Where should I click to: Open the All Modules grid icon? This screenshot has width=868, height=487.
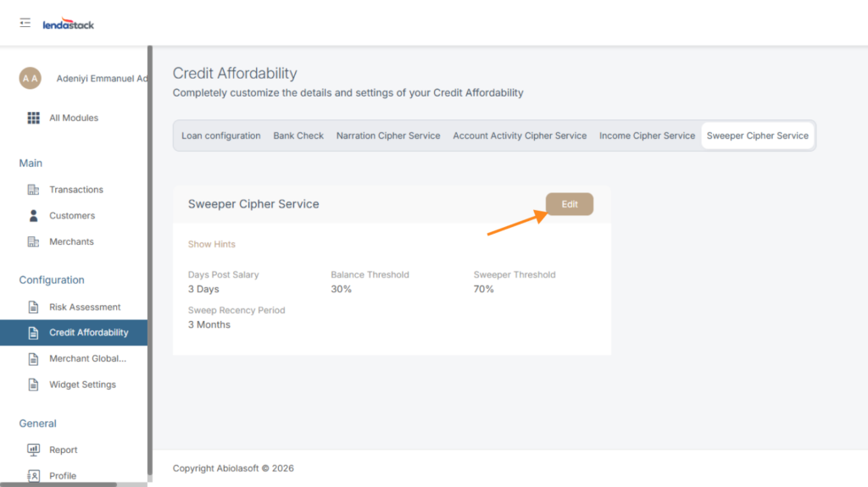tap(34, 118)
